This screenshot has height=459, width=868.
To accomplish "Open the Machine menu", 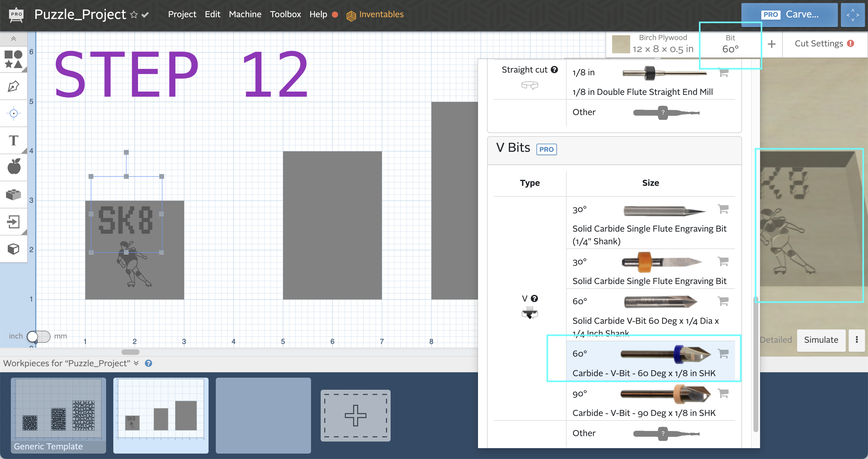I will pyautogui.click(x=245, y=14).
